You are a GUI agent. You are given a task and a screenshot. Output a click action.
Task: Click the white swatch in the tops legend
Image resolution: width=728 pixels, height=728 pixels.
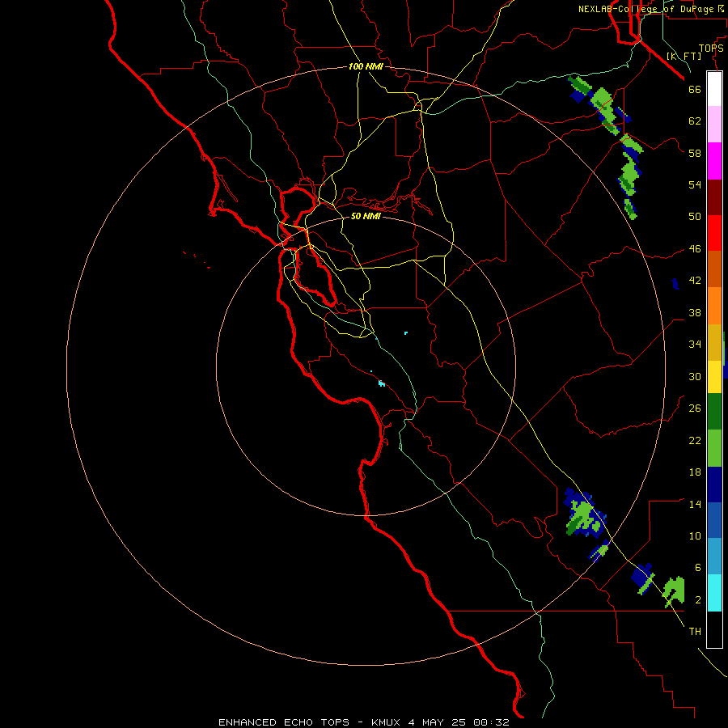[714, 89]
